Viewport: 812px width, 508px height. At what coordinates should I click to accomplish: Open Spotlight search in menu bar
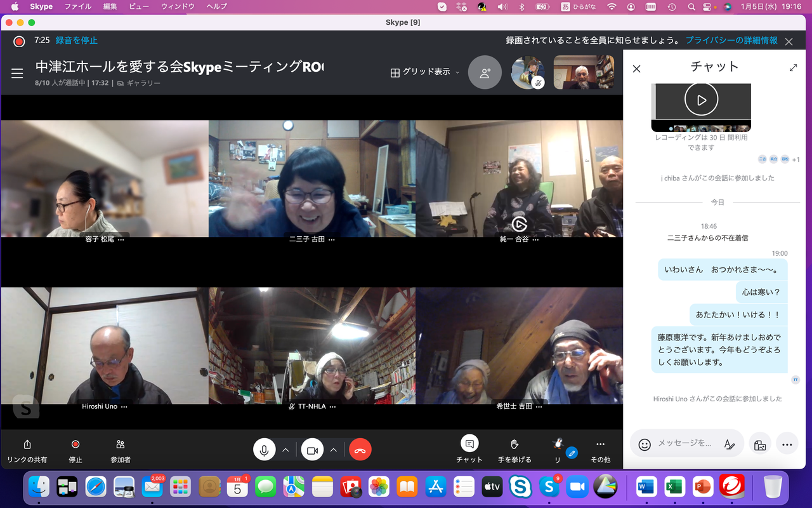(691, 6)
